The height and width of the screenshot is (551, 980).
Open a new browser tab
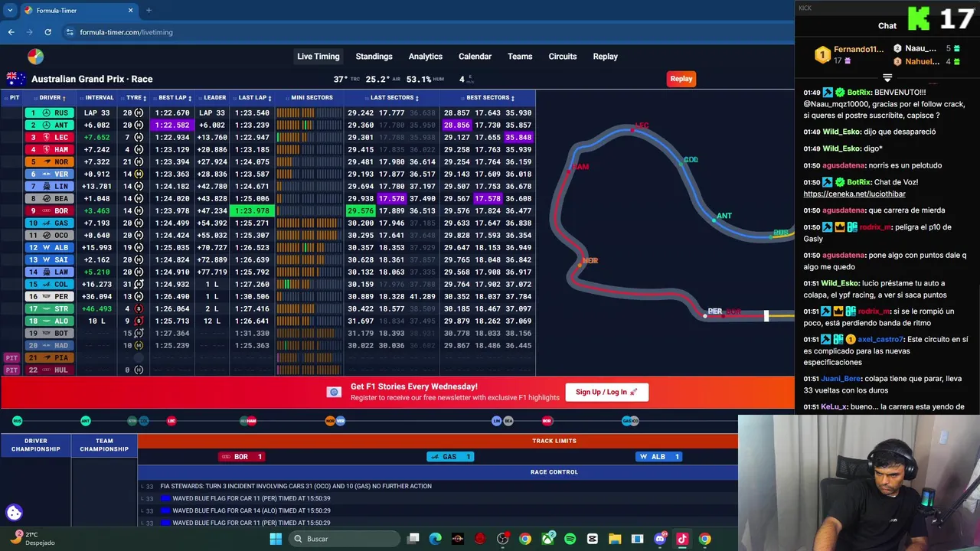click(149, 11)
